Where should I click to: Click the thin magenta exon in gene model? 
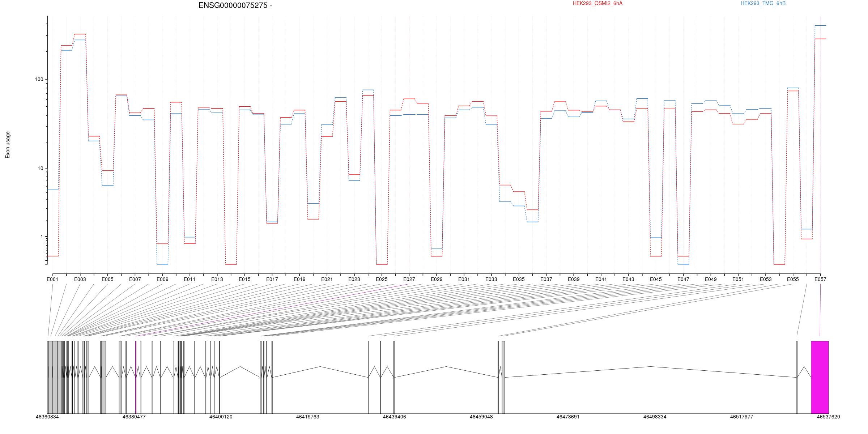[x=136, y=377]
